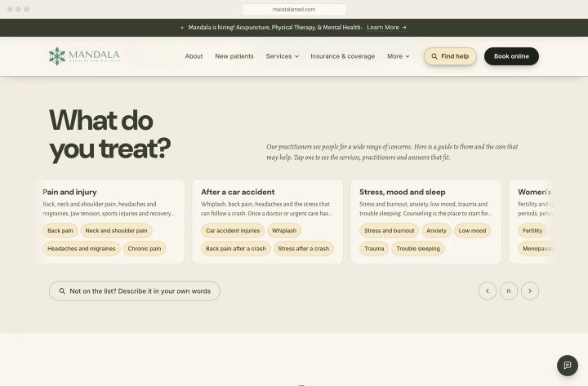The width and height of the screenshot is (588, 386).
Task: Select the Menopause tag
Action: point(537,248)
